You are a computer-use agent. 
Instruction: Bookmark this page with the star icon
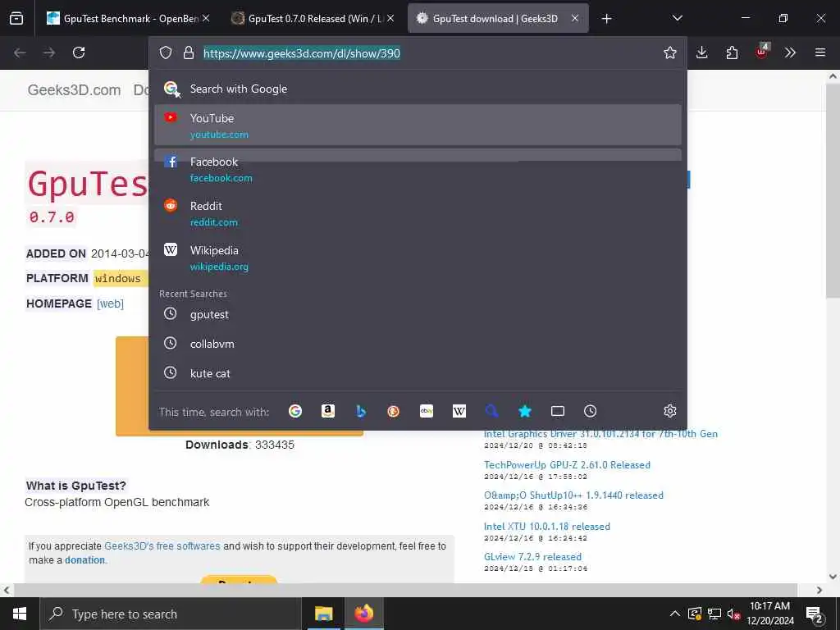pyautogui.click(x=669, y=52)
